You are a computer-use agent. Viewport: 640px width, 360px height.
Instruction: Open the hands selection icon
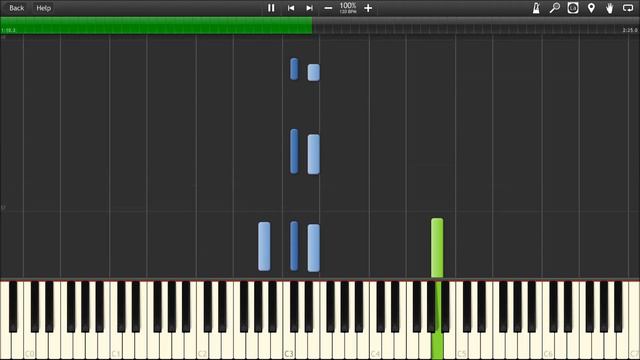[609, 8]
